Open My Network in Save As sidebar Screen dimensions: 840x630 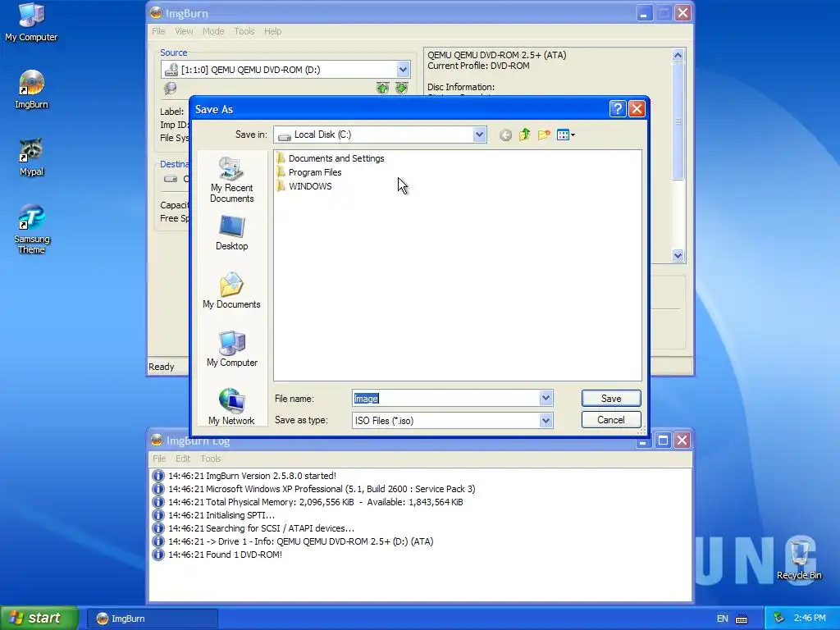click(231, 407)
